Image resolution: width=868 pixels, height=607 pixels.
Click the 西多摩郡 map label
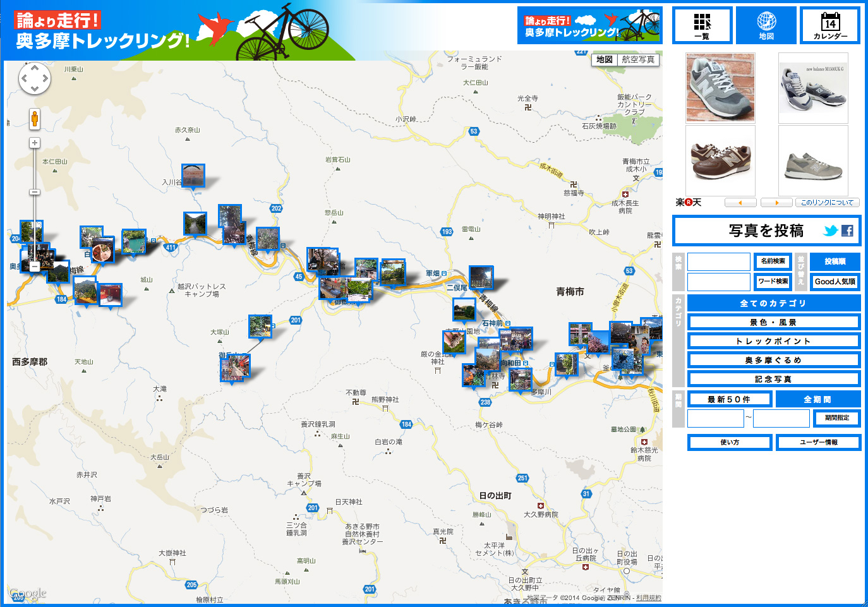[x=30, y=362]
